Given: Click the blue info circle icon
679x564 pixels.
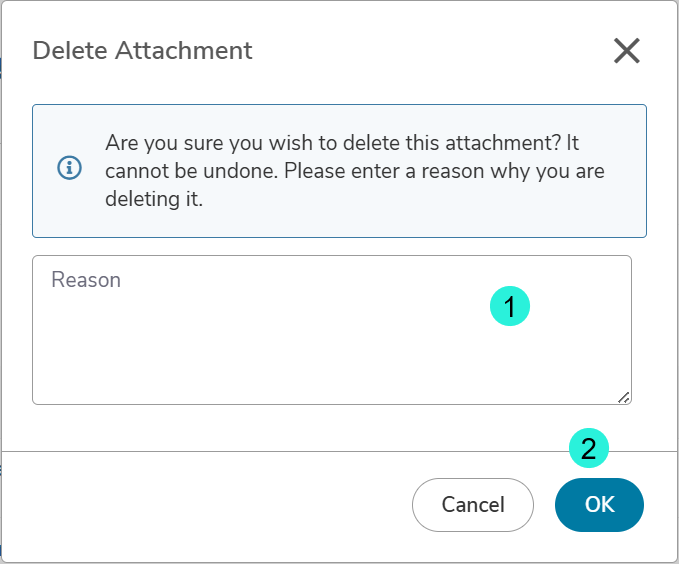Looking at the screenshot, I should click(69, 168).
